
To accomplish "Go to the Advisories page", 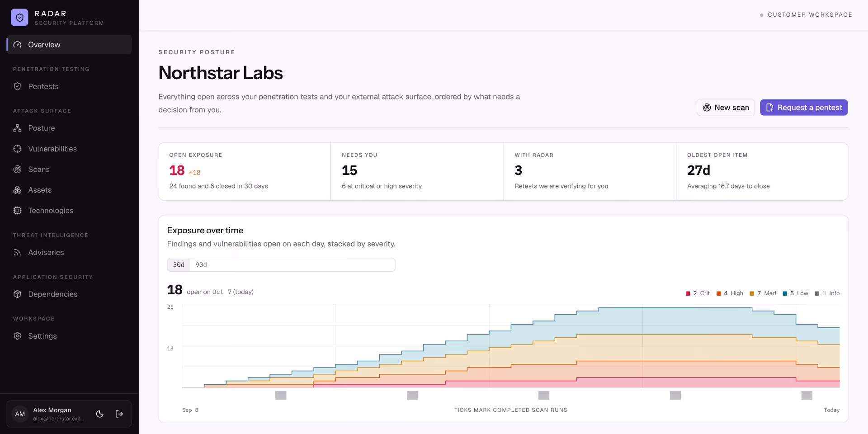I will coord(69,252).
